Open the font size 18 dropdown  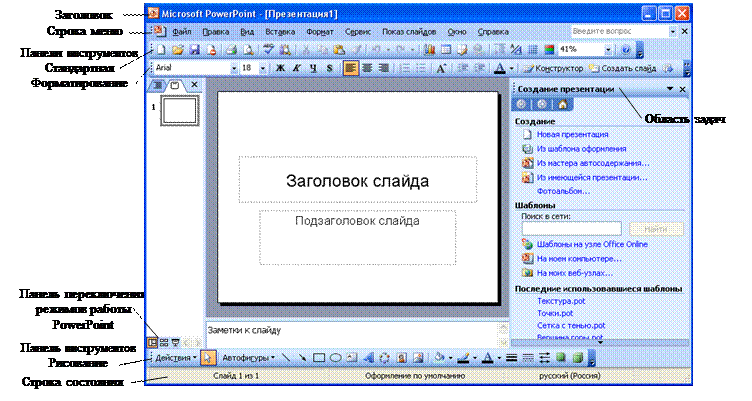(263, 69)
